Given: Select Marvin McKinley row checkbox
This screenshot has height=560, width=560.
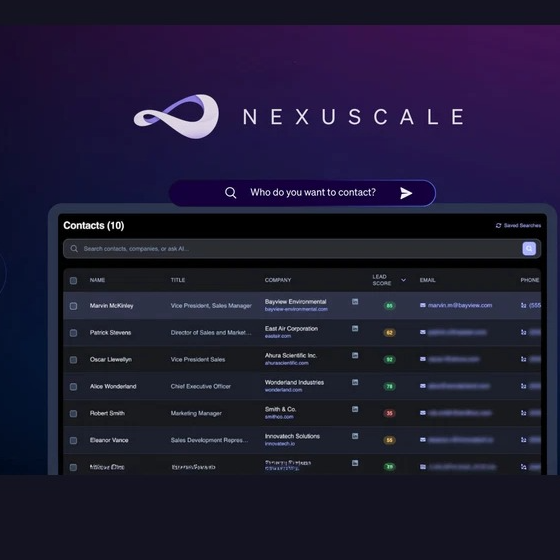Looking at the screenshot, I should tap(73, 306).
